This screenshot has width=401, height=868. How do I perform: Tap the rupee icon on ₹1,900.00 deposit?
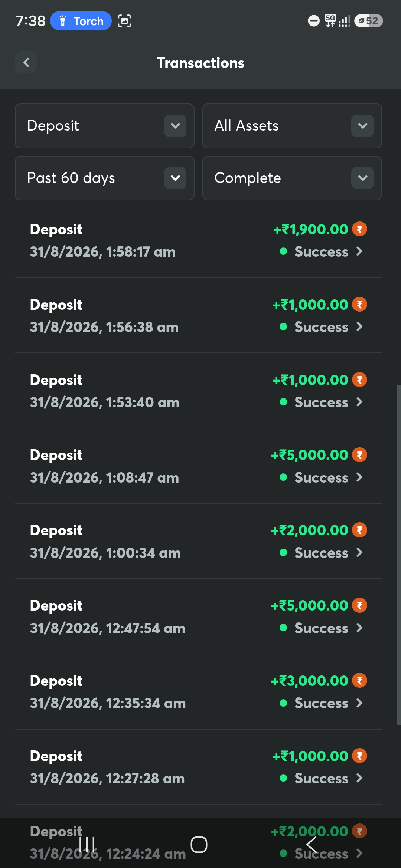click(359, 229)
